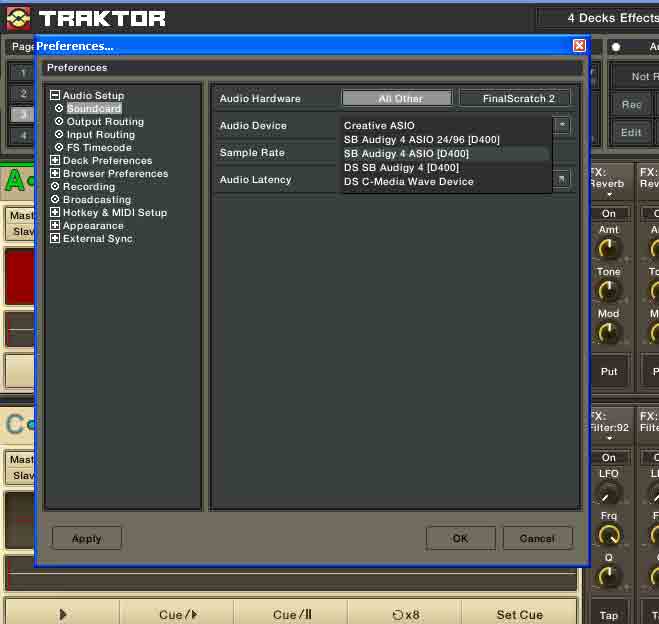659x624 pixels.
Task: Click the Traktor logo icon
Action: coord(18,18)
